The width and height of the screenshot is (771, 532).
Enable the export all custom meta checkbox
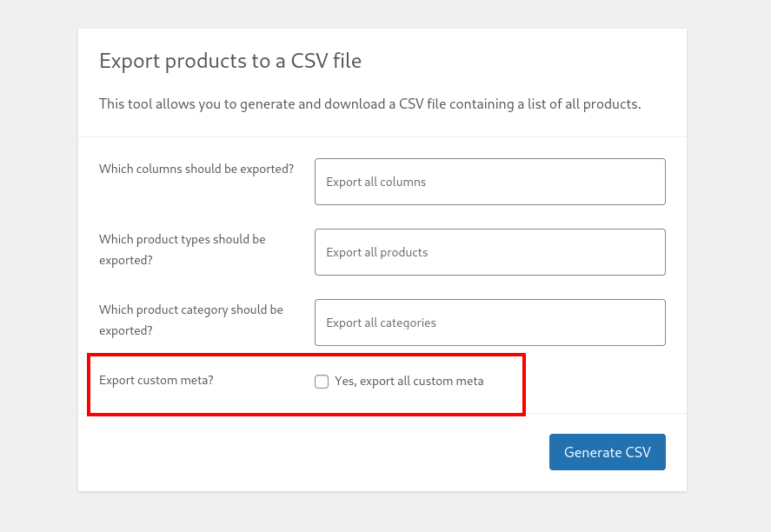322,382
